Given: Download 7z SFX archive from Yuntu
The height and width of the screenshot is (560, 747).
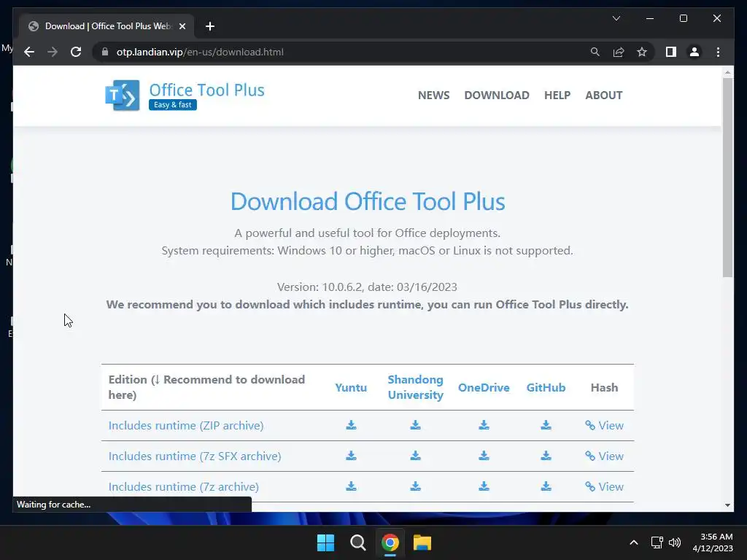Looking at the screenshot, I should pos(351,456).
